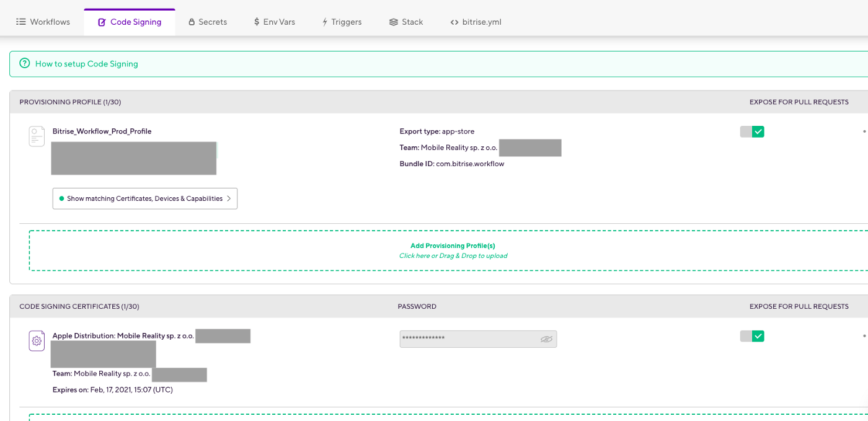
Task: Click the Workflows list icon
Action: tap(21, 22)
